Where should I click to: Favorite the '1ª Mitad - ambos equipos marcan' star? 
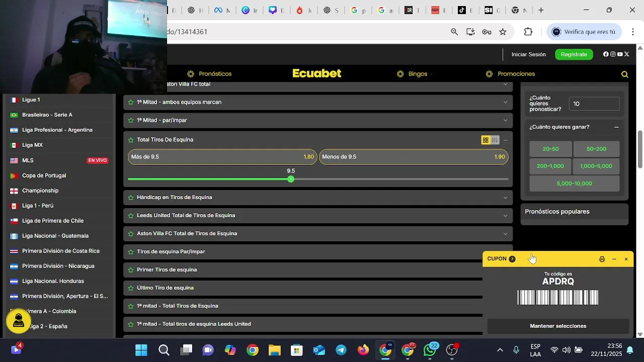point(131,102)
